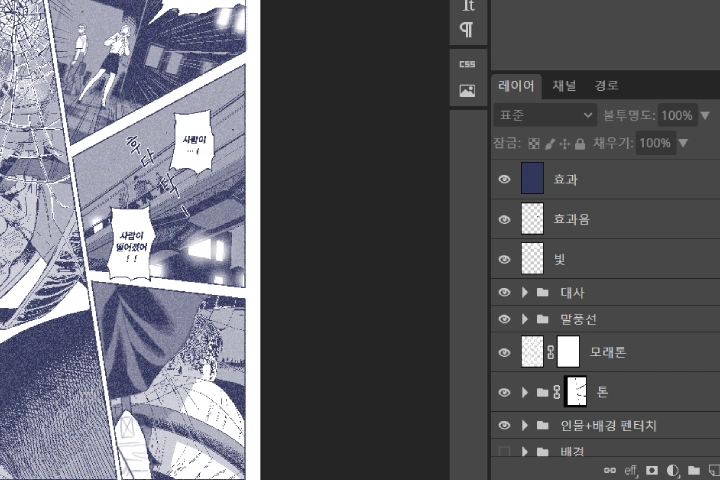Image resolution: width=720 pixels, height=480 pixels.
Task: Hide the 효과 layer
Action: point(504,179)
